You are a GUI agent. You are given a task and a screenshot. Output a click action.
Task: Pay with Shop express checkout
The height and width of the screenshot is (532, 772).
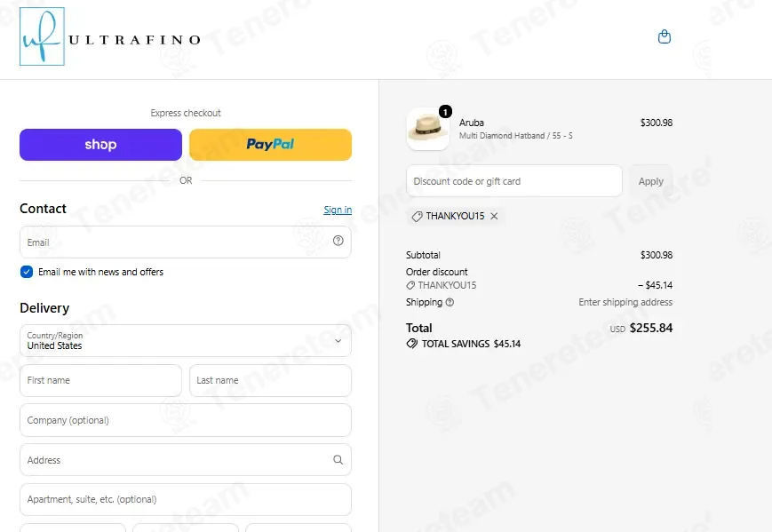click(101, 145)
